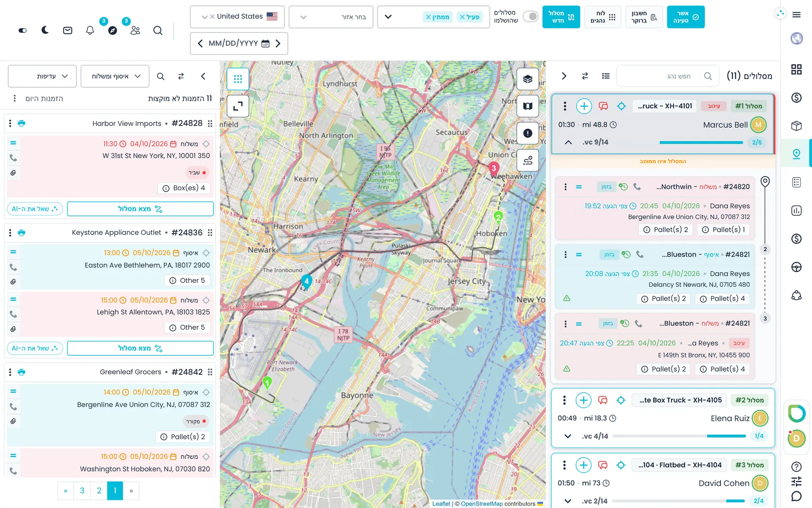This screenshot has height=508, width=812.
Task: Toggle sidebar switch icon in header
Action: coord(23,30)
